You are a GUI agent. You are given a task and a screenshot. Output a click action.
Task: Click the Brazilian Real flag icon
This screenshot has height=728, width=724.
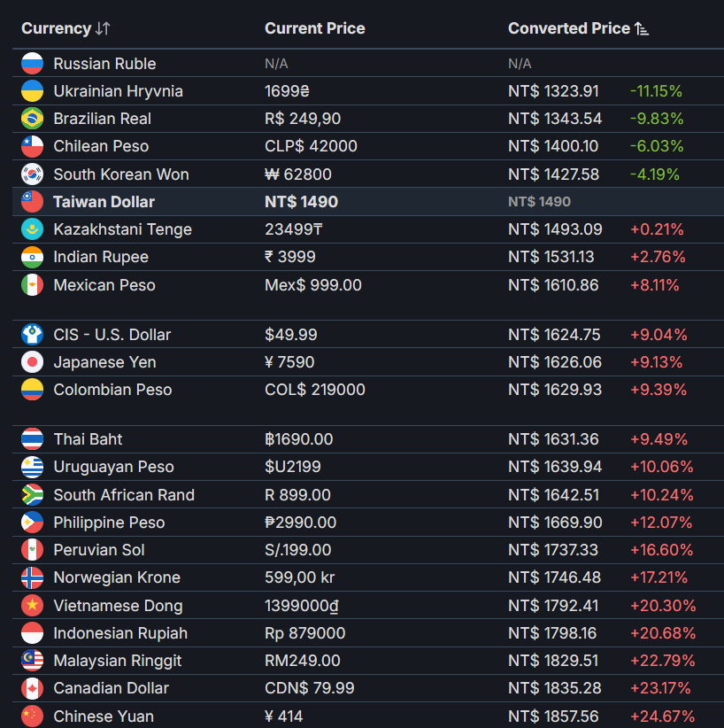(33, 119)
